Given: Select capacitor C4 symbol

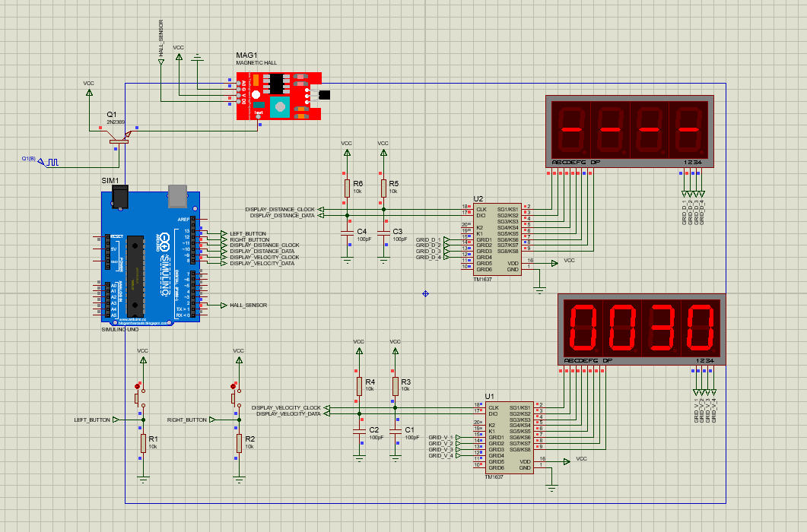Looking at the screenshot, I should tap(348, 234).
